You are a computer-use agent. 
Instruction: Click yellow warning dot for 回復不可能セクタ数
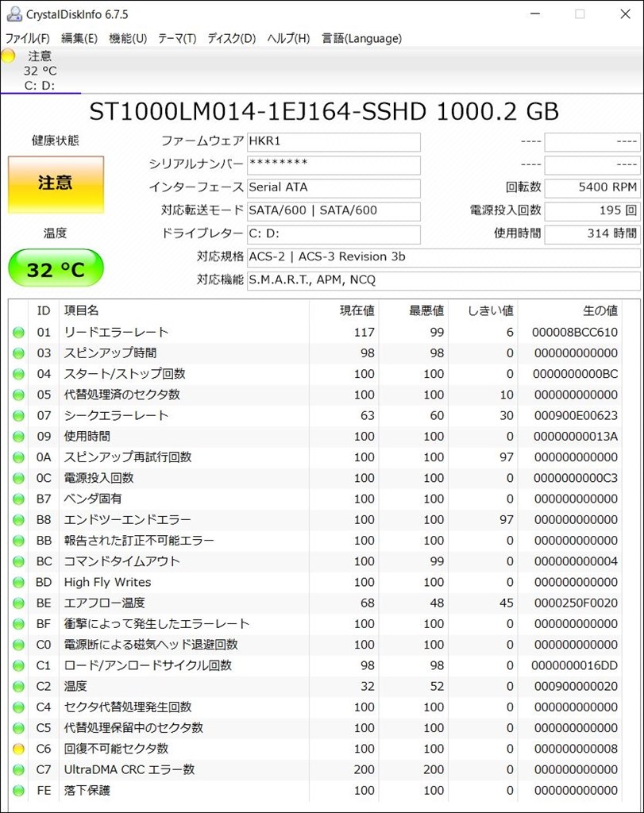pos(19,749)
